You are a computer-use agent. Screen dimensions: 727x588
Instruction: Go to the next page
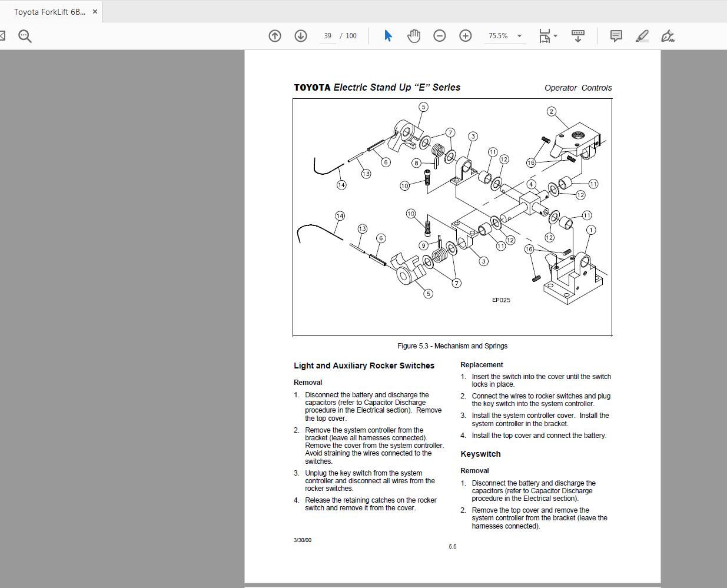pyautogui.click(x=301, y=35)
